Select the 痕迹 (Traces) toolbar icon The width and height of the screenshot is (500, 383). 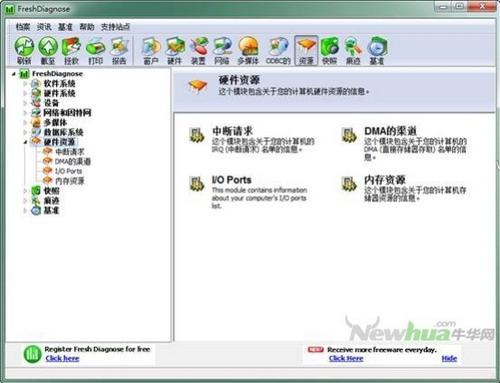click(x=353, y=51)
